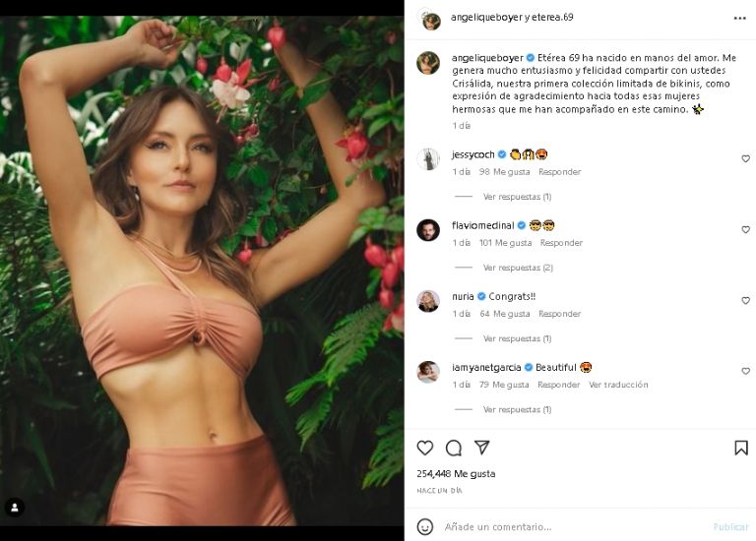This screenshot has width=756, height=541.
Task: Save post with the bookmark icon
Action: 741,448
